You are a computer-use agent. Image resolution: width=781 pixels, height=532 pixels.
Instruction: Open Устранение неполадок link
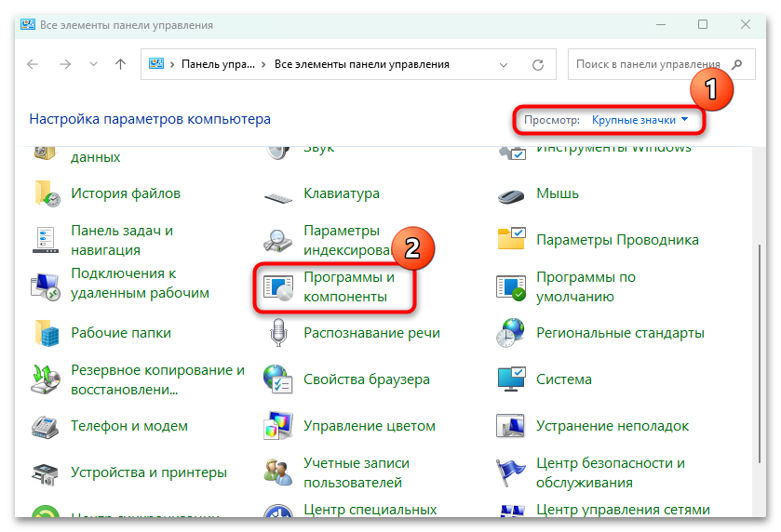(613, 426)
